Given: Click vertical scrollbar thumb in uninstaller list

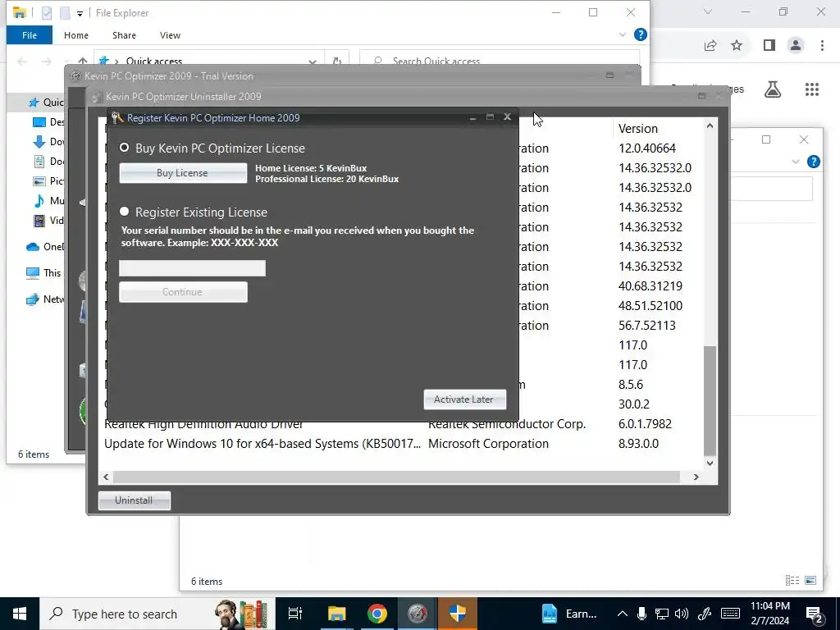Looking at the screenshot, I should 710,399.
